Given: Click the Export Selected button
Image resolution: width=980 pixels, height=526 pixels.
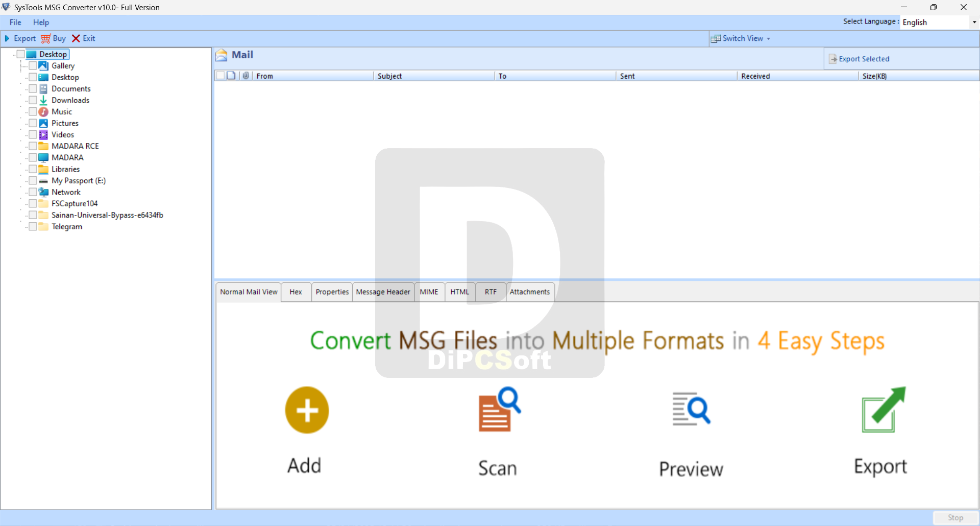Looking at the screenshot, I should click(x=859, y=59).
